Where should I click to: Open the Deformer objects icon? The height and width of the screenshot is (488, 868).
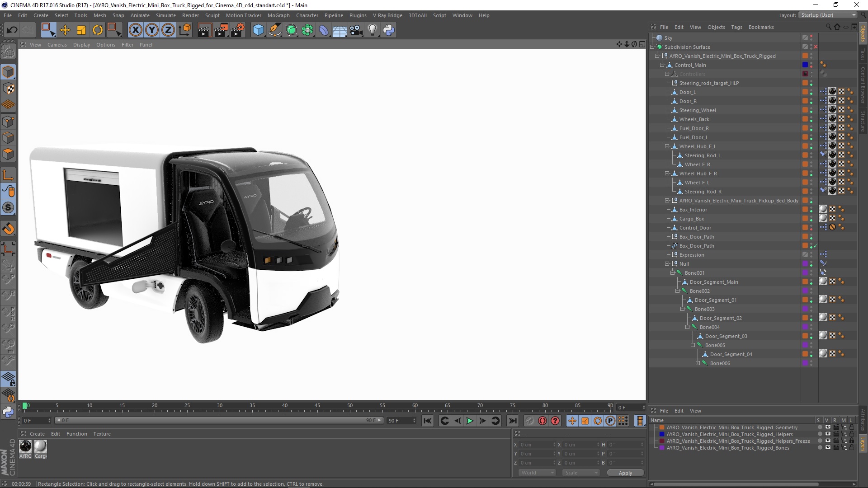[x=324, y=30]
